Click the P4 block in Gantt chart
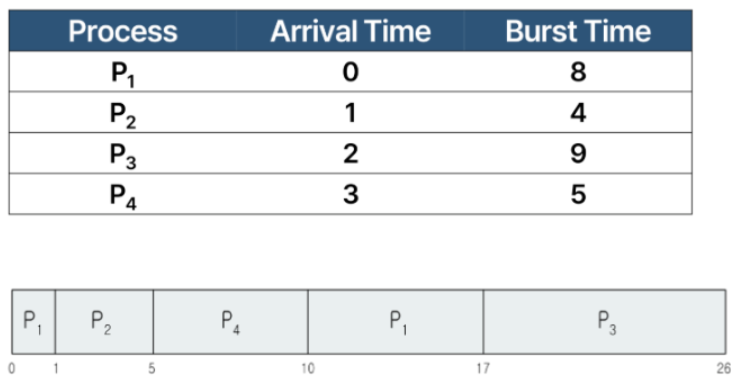The image size is (736, 381). click(x=230, y=322)
